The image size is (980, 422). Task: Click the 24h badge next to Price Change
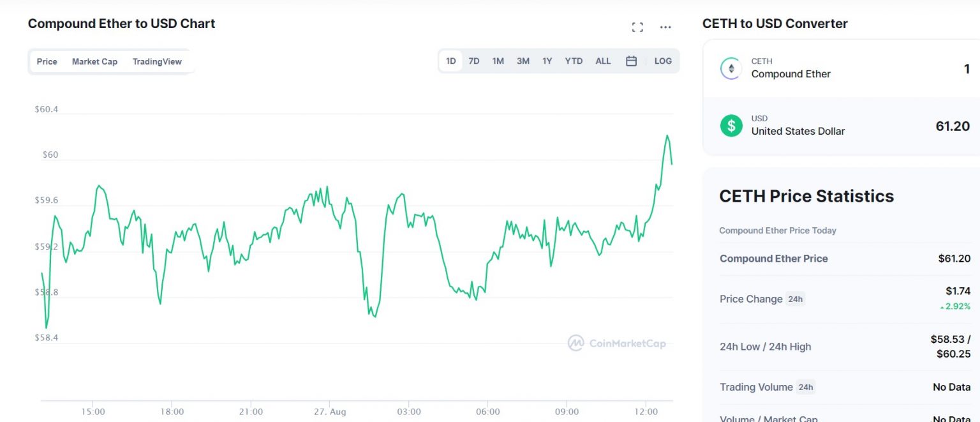tap(796, 299)
